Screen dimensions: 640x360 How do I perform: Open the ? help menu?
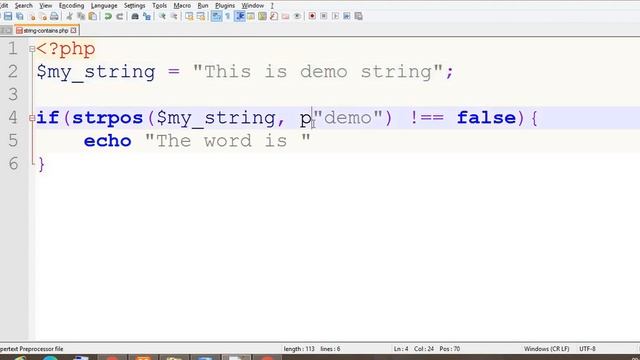[x=272, y=6]
